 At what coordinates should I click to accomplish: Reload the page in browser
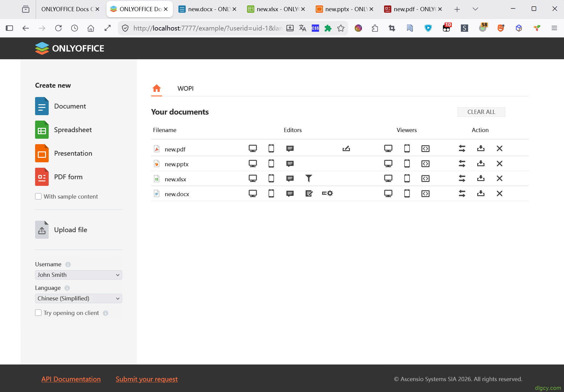pyautogui.click(x=58, y=28)
